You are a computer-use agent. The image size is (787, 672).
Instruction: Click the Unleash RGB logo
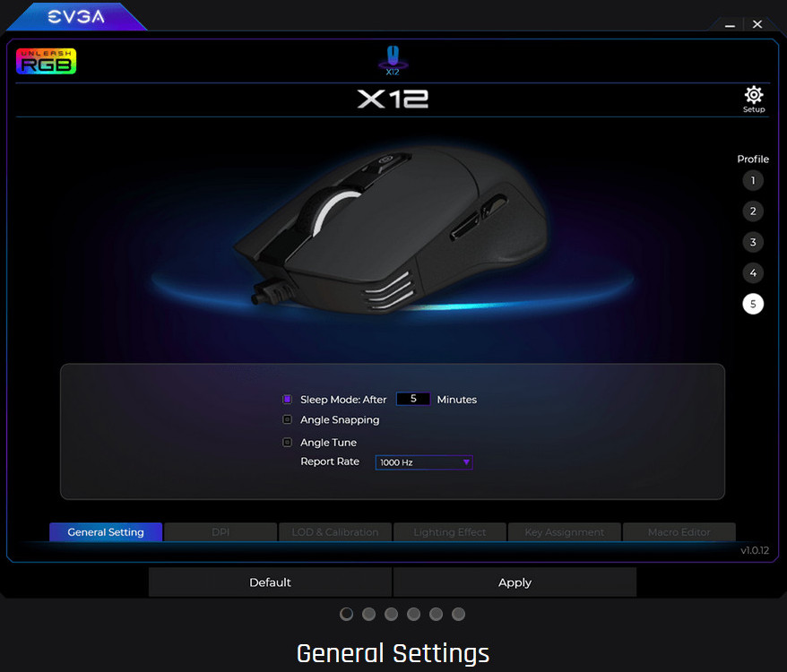[47, 61]
